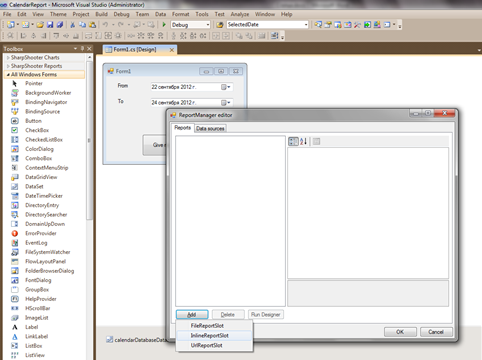Viewport: 482px width, 360px height.
Task: Click the Save floppy disk icon
Action: pos(50,25)
